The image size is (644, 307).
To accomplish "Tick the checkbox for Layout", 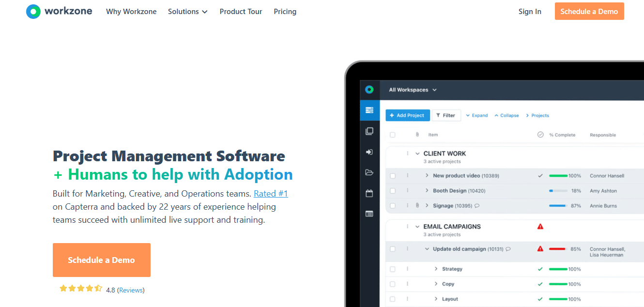I will pyautogui.click(x=393, y=299).
